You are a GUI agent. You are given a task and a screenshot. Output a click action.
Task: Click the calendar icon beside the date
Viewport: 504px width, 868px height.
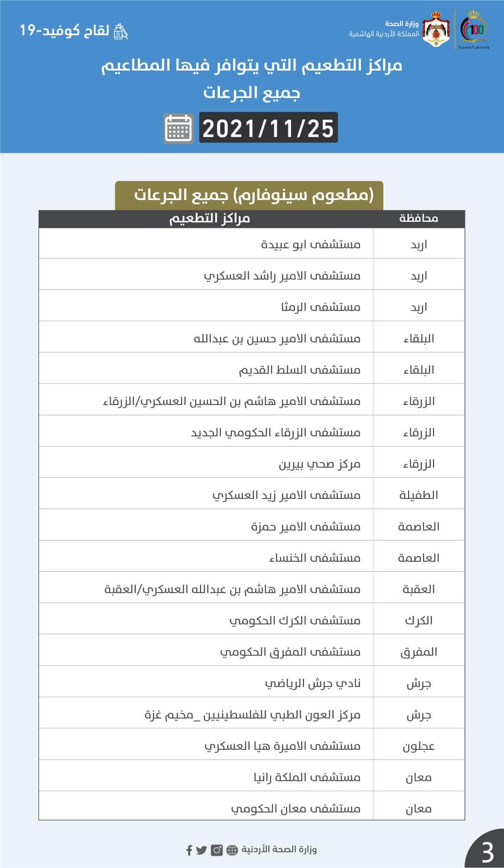click(x=178, y=128)
